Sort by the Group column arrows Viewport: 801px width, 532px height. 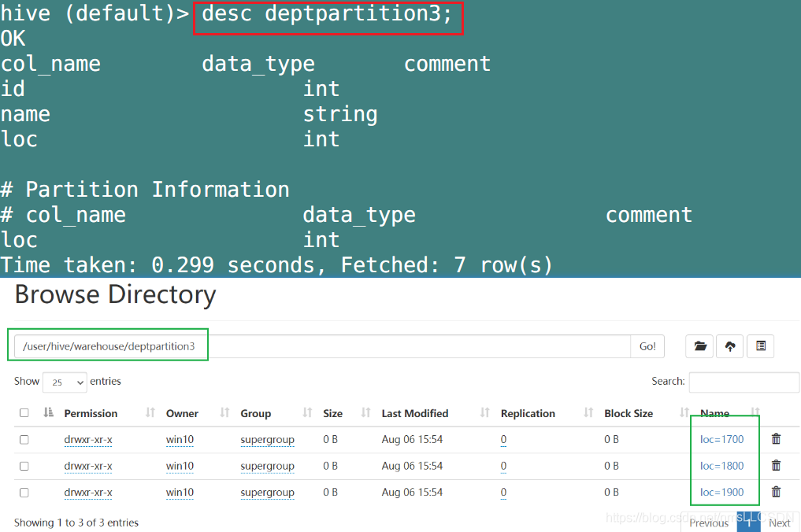point(307,412)
